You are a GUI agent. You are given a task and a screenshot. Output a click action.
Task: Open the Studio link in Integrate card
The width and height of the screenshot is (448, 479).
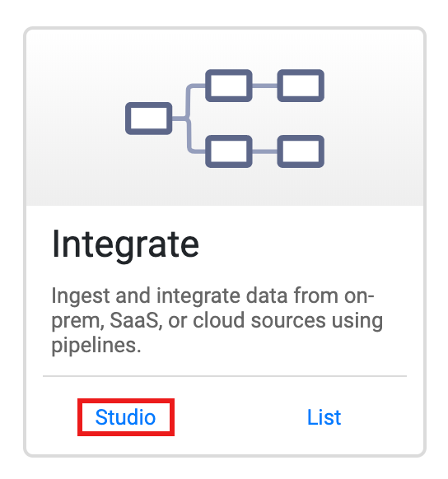(x=125, y=417)
